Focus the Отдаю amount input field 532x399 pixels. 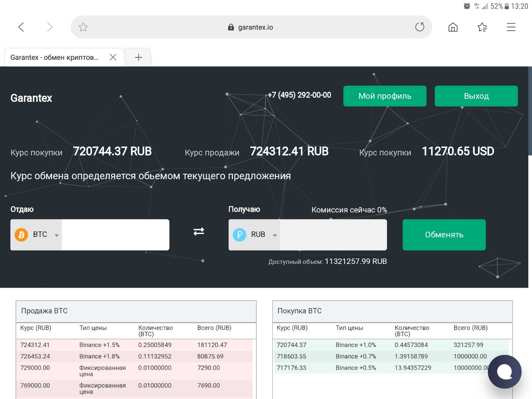(116, 235)
